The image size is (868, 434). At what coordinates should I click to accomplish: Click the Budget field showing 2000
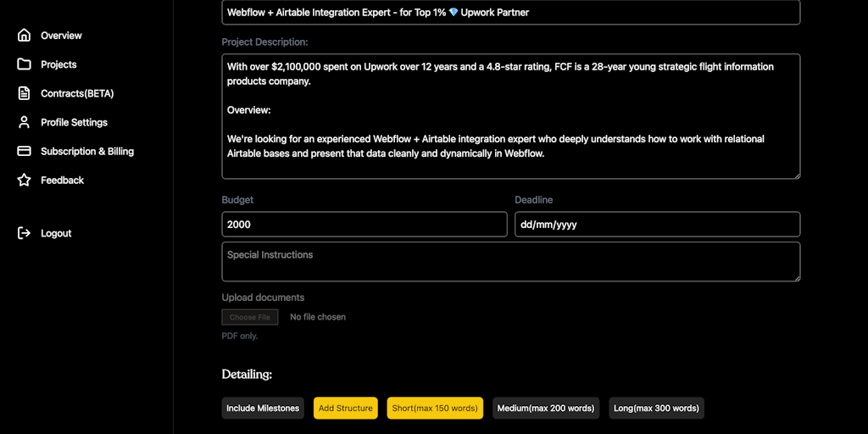click(364, 224)
